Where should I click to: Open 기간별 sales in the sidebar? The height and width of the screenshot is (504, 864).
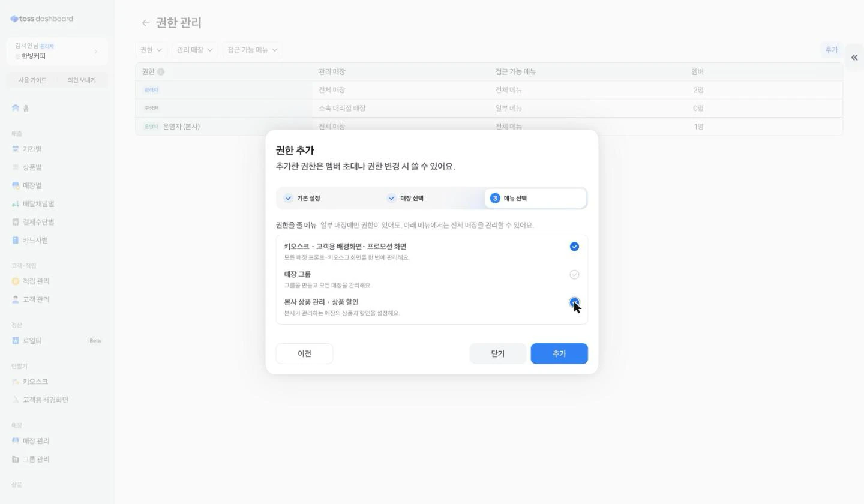57,149
